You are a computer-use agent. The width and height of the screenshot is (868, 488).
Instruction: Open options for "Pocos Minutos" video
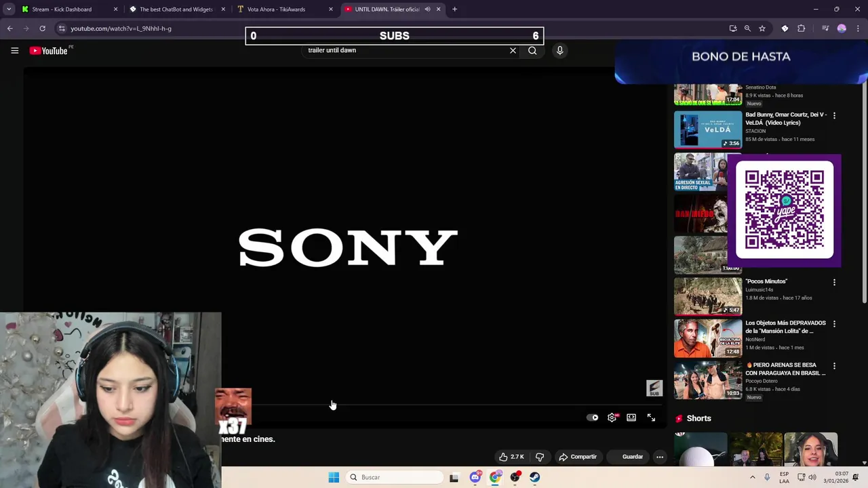point(834,282)
